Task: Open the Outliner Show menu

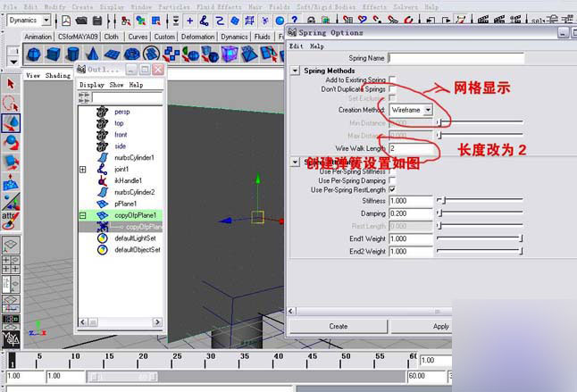Action: (116, 85)
